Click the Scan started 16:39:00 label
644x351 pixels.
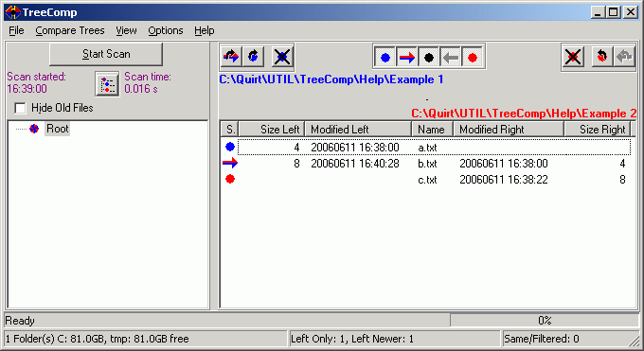coord(37,82)
